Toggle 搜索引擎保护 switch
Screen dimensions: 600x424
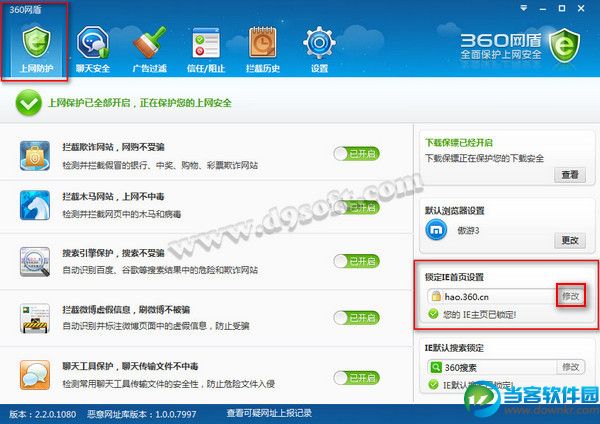click(356, 261)
